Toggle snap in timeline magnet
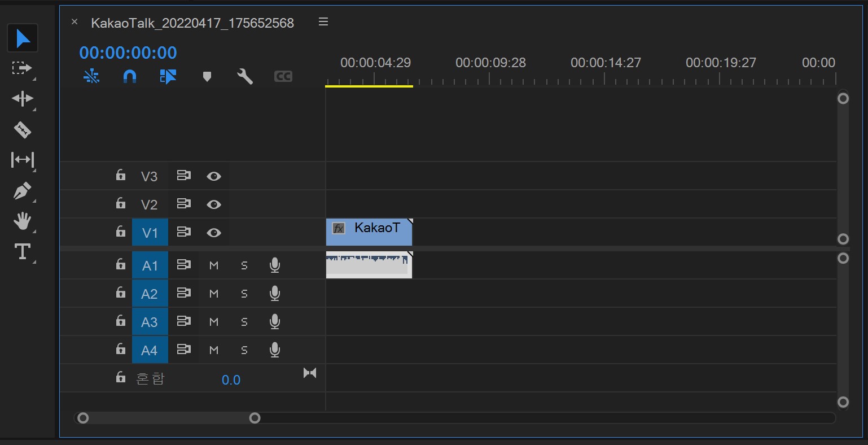The height and width of the screenshot is (445, 868). point(130,76)
